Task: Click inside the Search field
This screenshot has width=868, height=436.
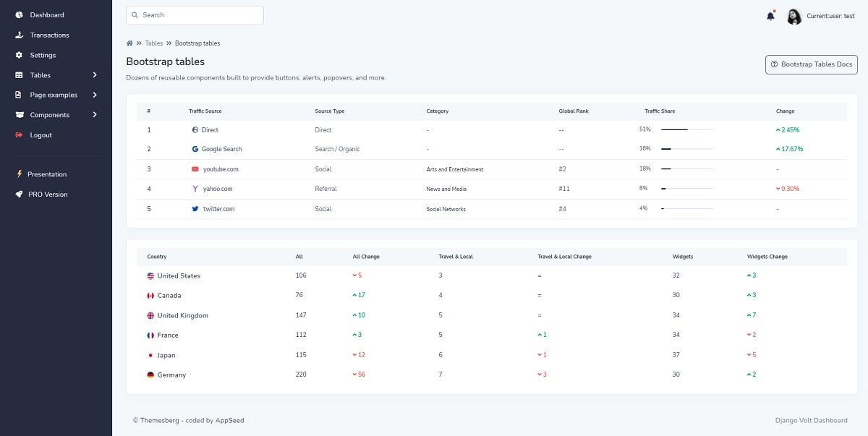Action: point(194,14)
